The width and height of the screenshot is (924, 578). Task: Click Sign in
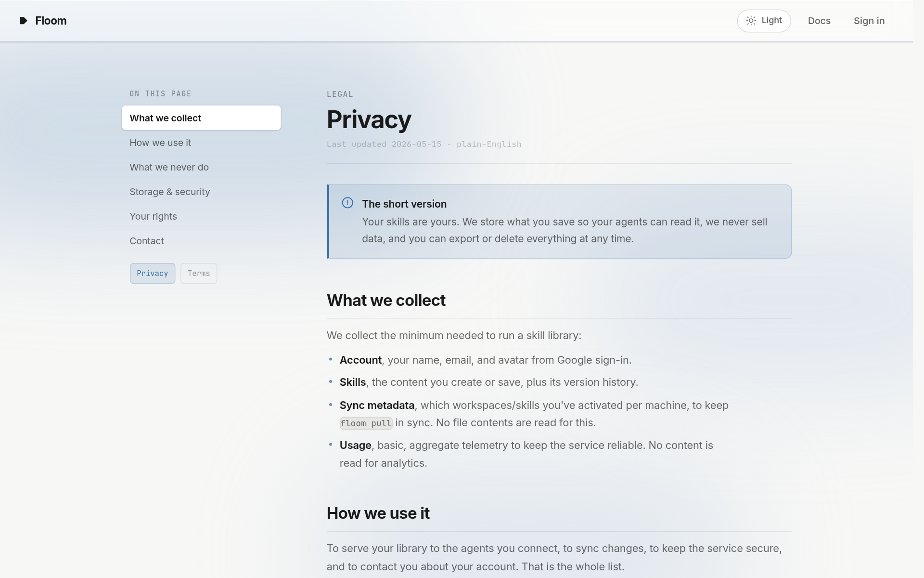point(869,21)
